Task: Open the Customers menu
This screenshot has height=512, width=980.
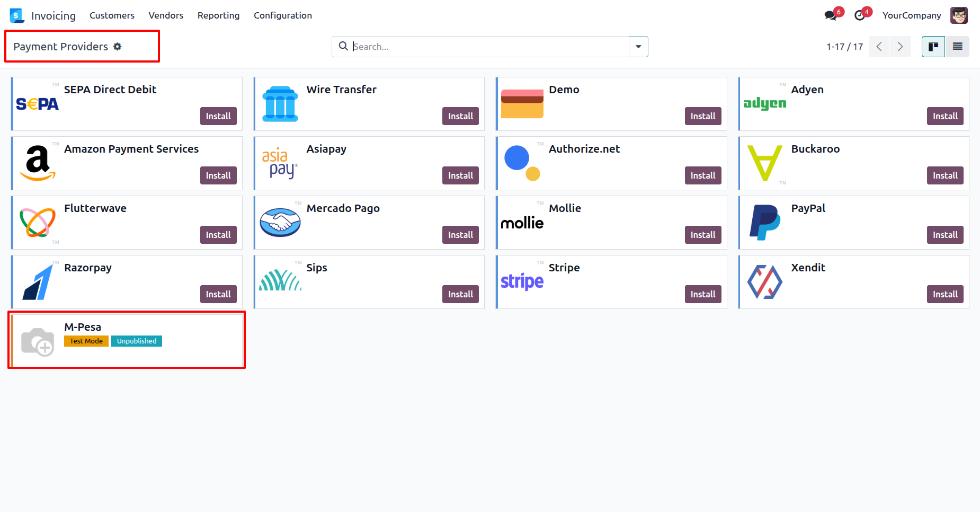Action: click(x=112, y=15)
